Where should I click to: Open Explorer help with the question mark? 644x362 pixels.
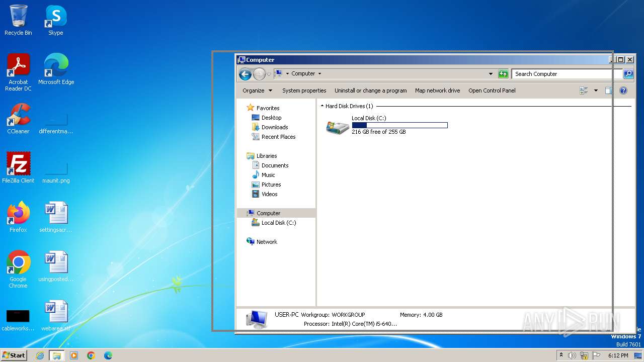click(623, 90)
